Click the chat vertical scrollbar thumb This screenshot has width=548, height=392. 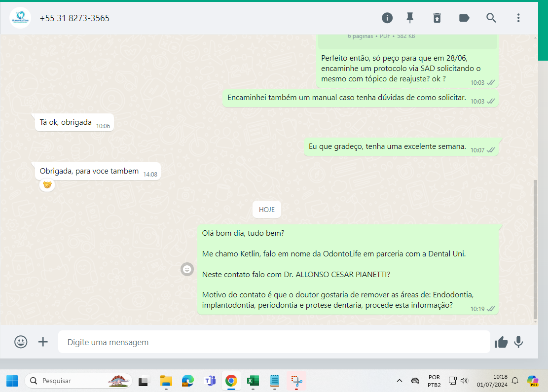tap(535, 249)
